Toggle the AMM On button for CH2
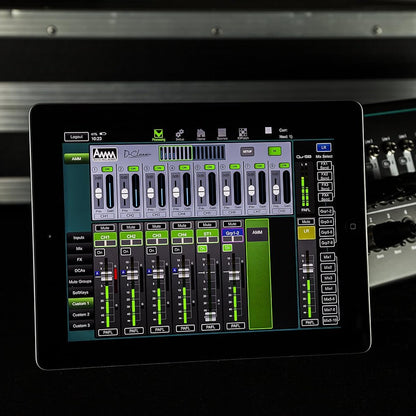 tap(126, 251)
